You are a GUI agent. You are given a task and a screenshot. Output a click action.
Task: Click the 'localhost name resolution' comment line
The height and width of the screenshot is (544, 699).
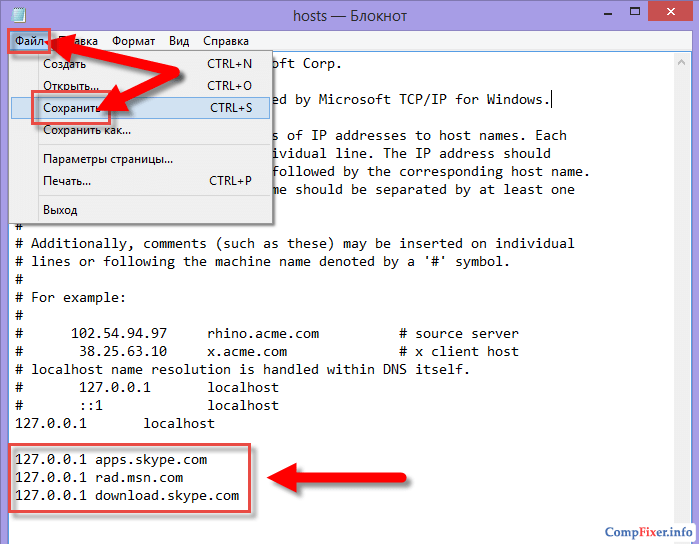tap(243, 369)
